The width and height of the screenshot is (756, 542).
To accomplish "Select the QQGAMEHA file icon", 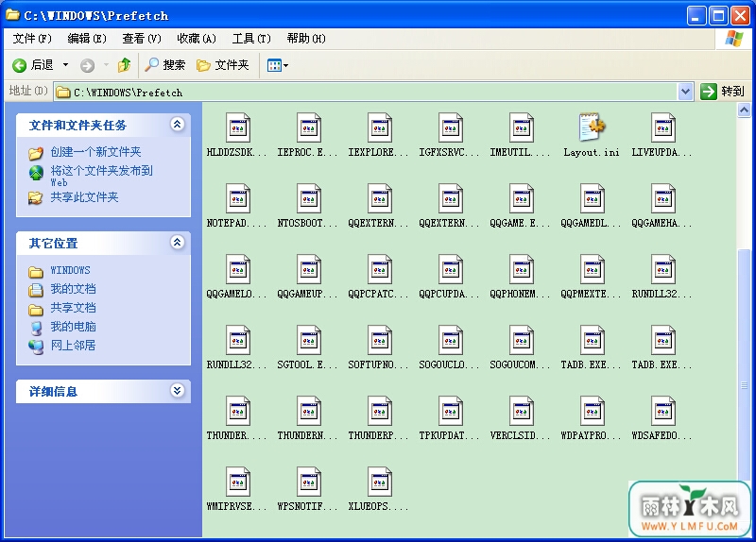I will [663, 198].
